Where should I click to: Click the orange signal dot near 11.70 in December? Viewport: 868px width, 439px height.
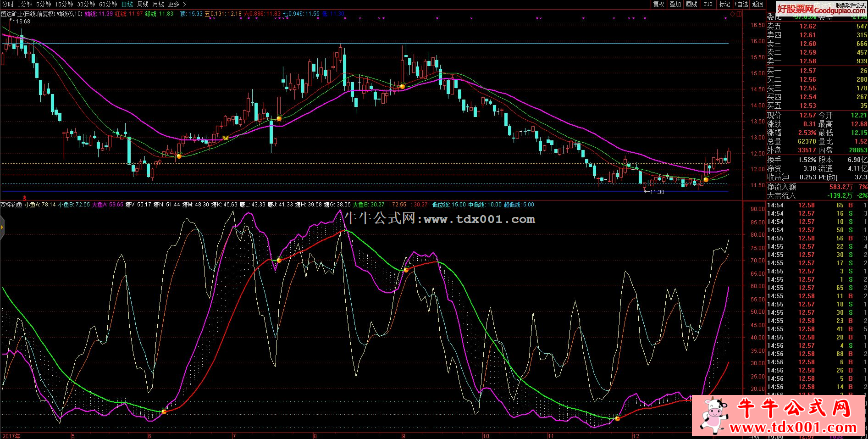pos(706,179)
